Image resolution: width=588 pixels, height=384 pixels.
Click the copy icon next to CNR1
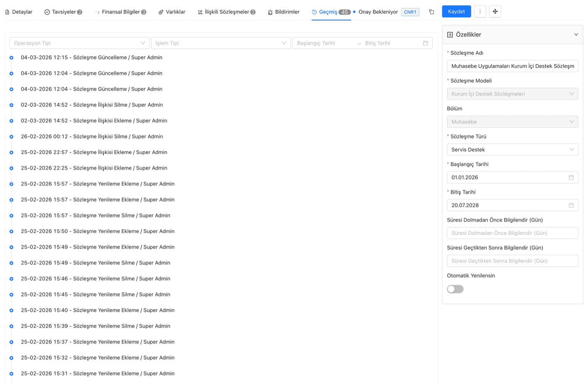point(431,12)
